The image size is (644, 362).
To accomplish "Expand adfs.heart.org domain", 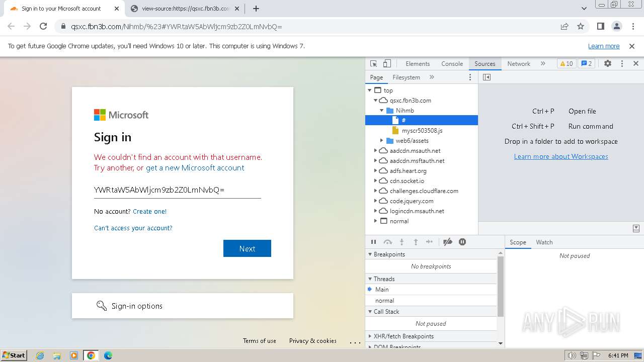I will click(x=375, y=171).
